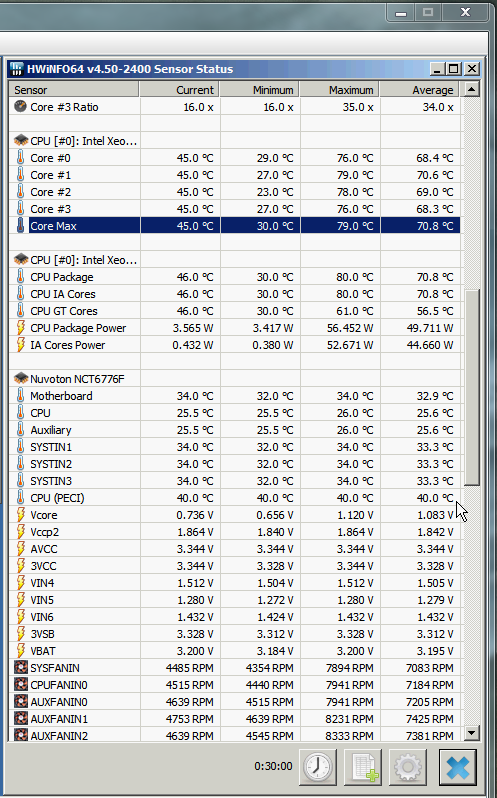Click the SYSFANIN fan icon
The width and height of the screenshot is (497, 798).
point(21,668)
